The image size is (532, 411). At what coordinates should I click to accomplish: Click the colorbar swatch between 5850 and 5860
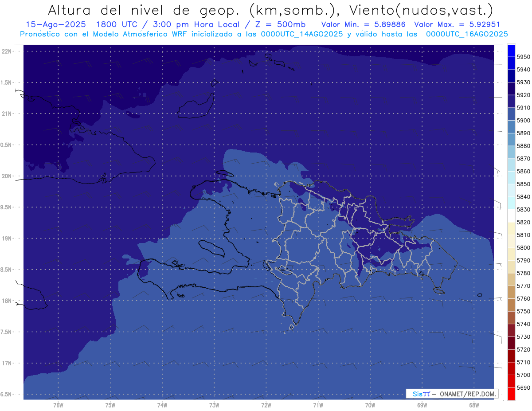(x=511, y=178)
